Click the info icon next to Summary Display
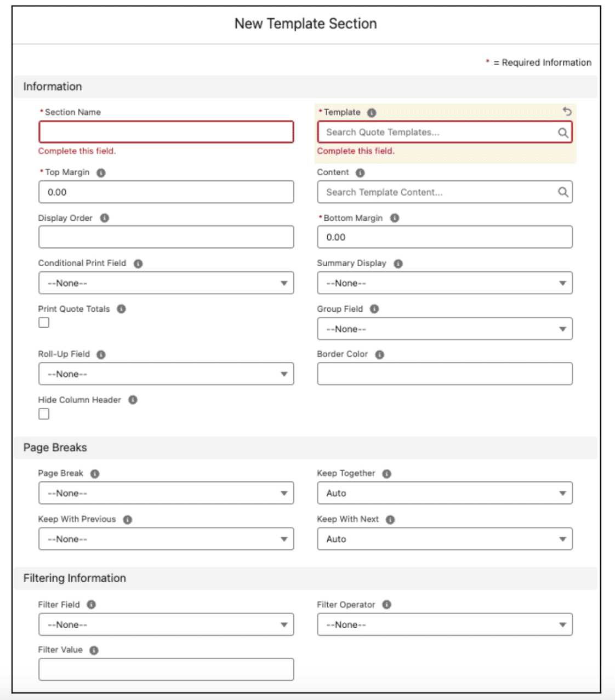 click(398, 263)
